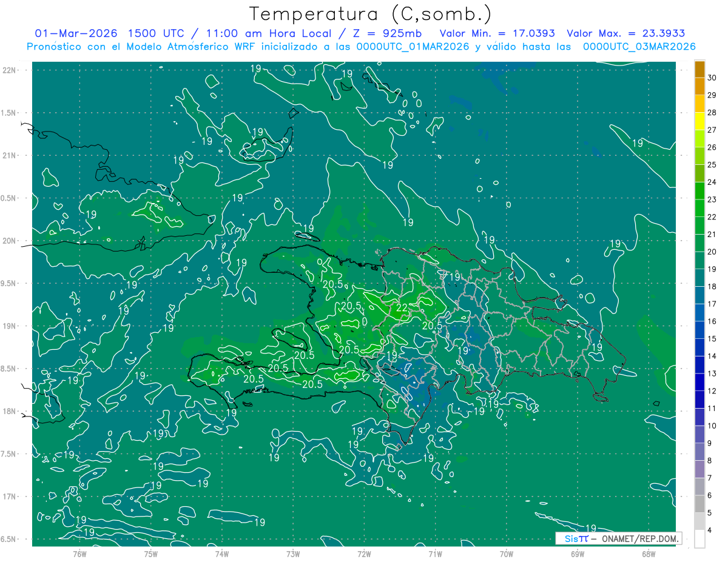
Task: Pick the teal swatch between 18 and 19
Action: (699, 278)
